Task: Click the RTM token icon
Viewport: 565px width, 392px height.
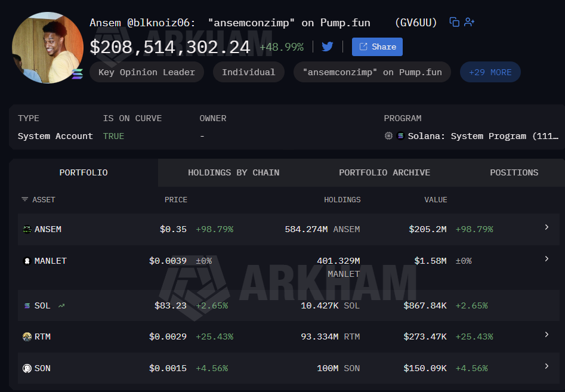Action: pos(27,337)
